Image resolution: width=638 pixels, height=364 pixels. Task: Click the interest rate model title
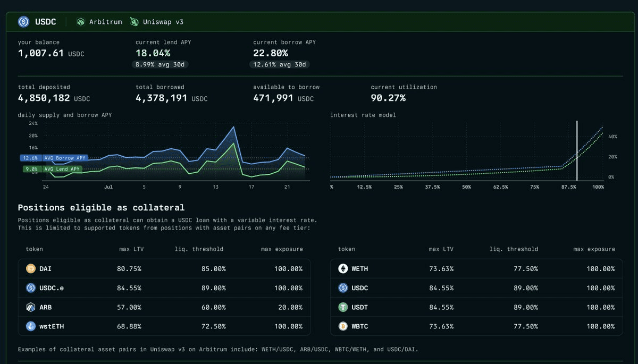(x=363, y=115)
